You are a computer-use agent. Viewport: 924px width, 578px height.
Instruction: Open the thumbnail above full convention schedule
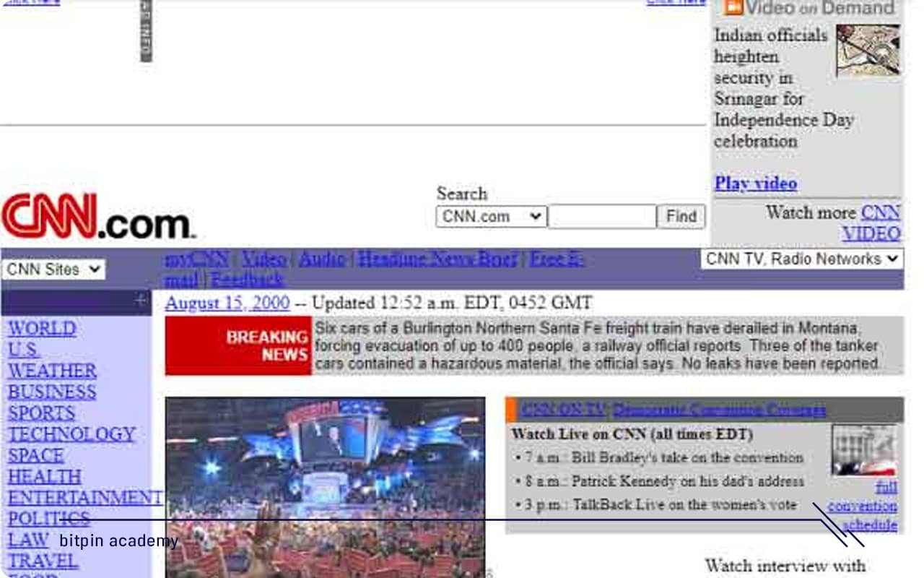pyautogui.click(x=865, y=450)
